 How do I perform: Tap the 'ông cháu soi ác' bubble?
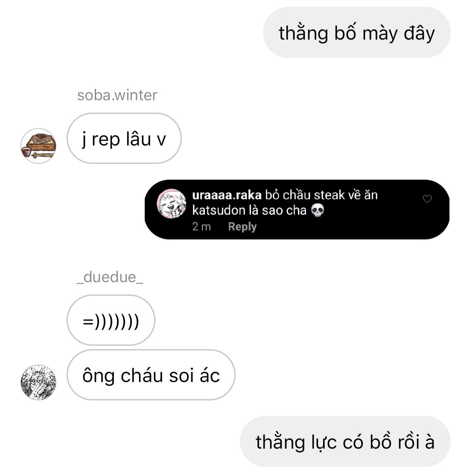(x=151, y=374)
